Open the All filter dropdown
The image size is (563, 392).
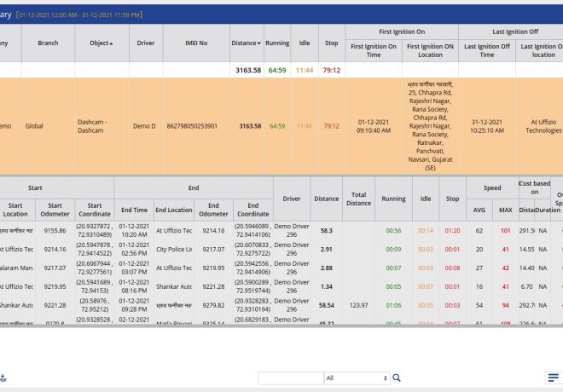(x=357, y=378)
